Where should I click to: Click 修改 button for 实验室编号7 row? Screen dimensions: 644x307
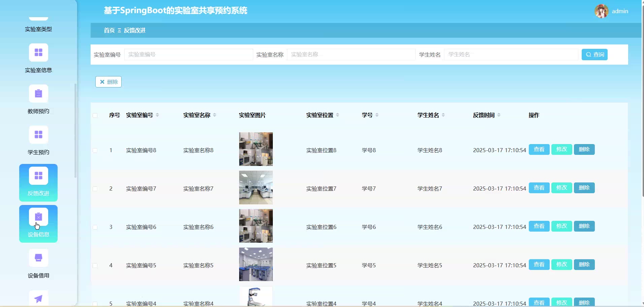561,188
